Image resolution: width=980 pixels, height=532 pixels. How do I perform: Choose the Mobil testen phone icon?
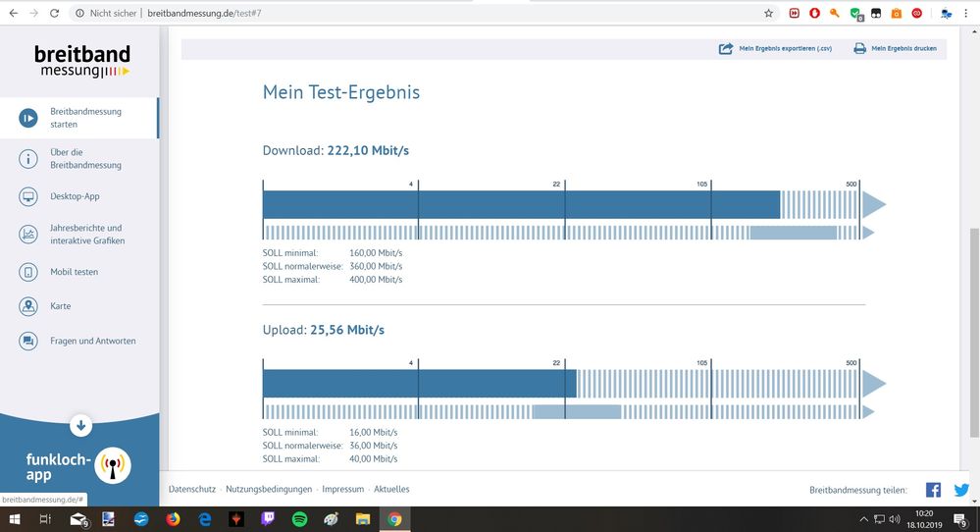coord(28,272)
